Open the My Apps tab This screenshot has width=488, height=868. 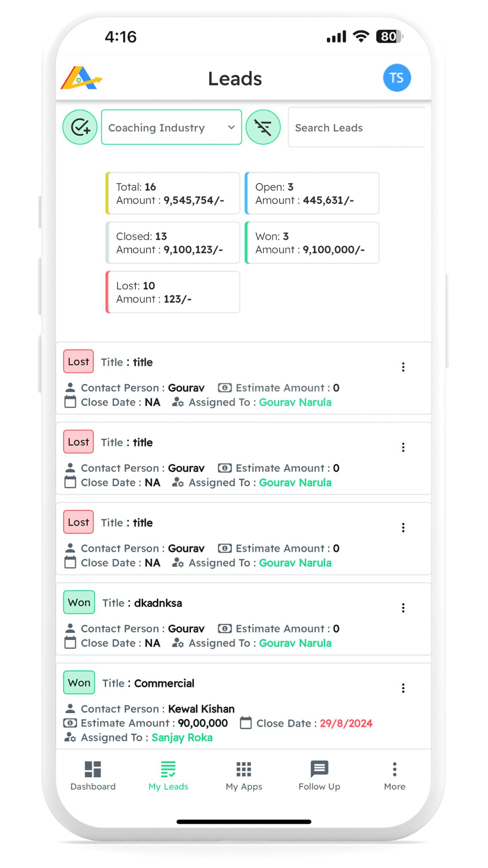pos(244,776)
